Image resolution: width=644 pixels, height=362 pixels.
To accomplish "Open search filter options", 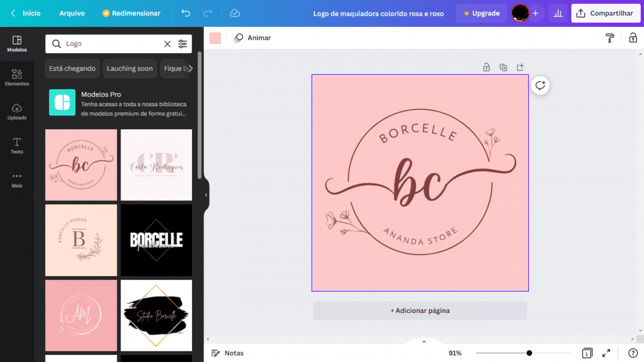I will 183,44.
